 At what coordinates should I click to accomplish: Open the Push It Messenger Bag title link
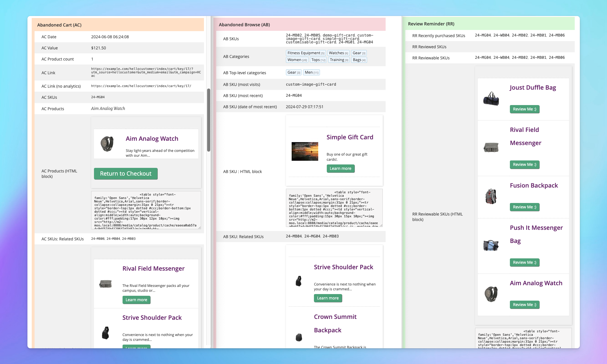[536, 234]
